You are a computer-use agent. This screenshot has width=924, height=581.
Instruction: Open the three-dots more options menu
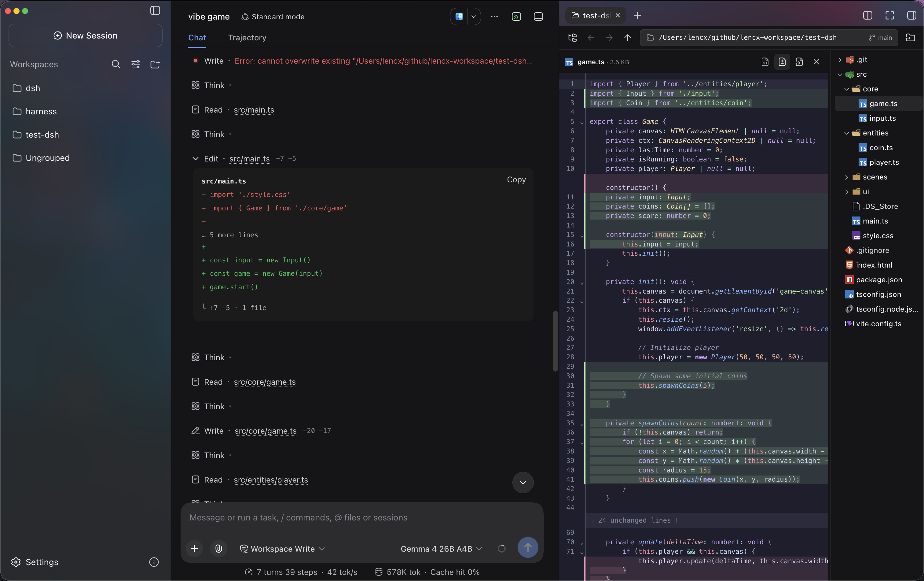click(x=494, y=17)
